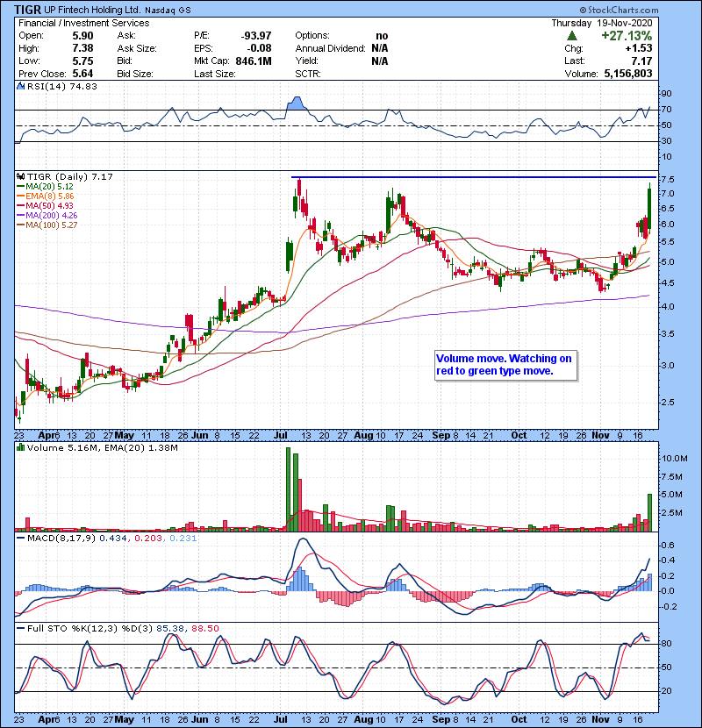Click the Options value 'no'
Viewport: 702px width, 728px height.
pos(382,36)
